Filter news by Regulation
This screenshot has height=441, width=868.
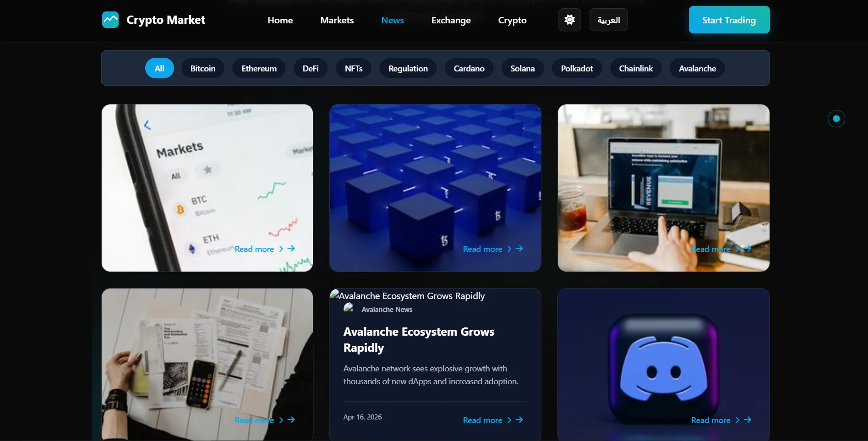click(408, 68)
